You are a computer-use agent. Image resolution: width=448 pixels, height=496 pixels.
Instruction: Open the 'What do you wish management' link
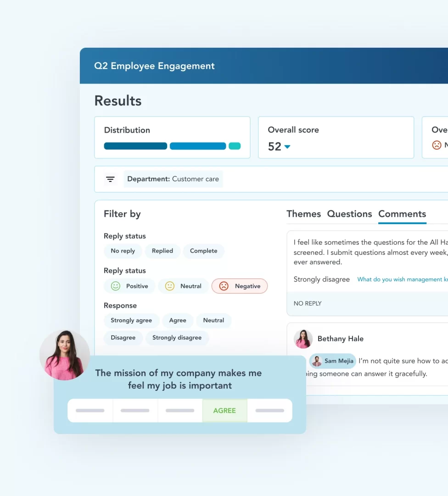click(x=403, y=279)
